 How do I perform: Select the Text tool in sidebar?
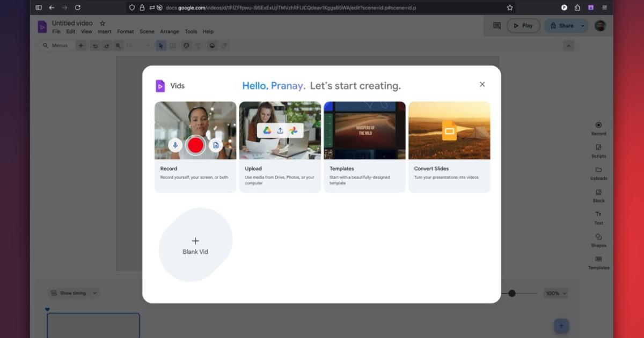tap(598, 215)
